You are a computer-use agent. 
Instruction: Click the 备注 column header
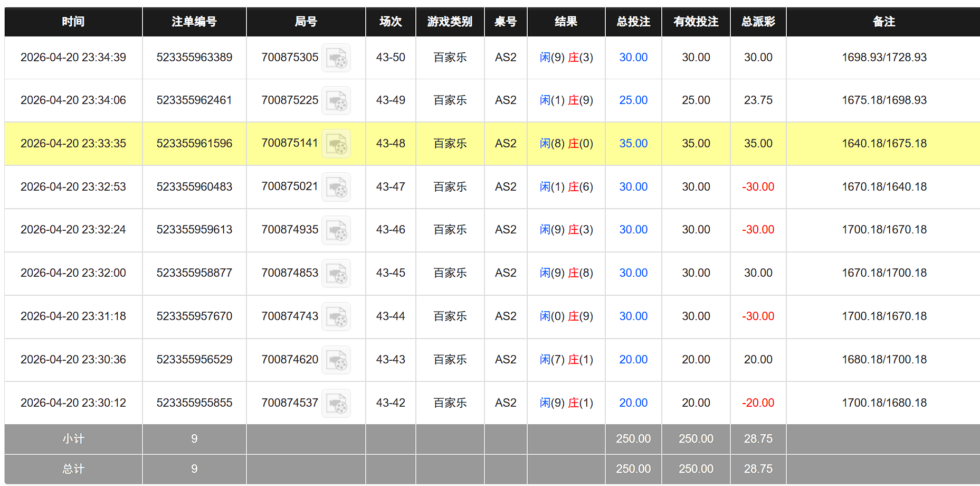(x=884, y=22)
